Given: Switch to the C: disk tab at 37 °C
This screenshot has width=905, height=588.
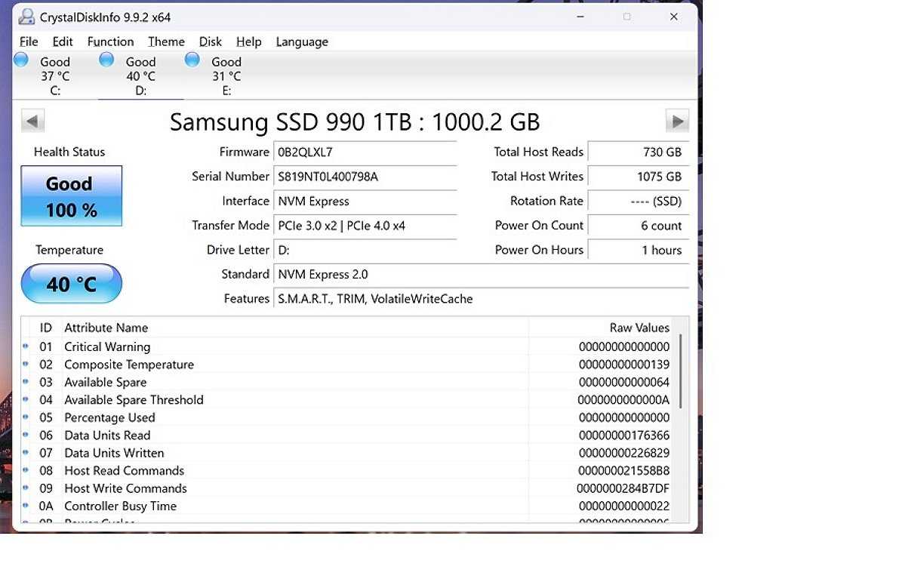Looking at the screenshot, I should click(x=55, y=75).
